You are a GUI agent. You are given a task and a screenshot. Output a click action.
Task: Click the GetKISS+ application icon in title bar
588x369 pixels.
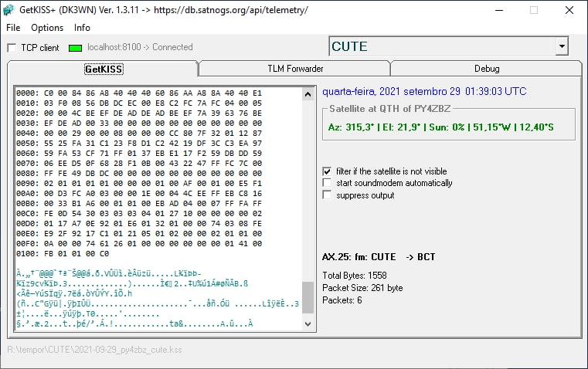pos(8,10)
